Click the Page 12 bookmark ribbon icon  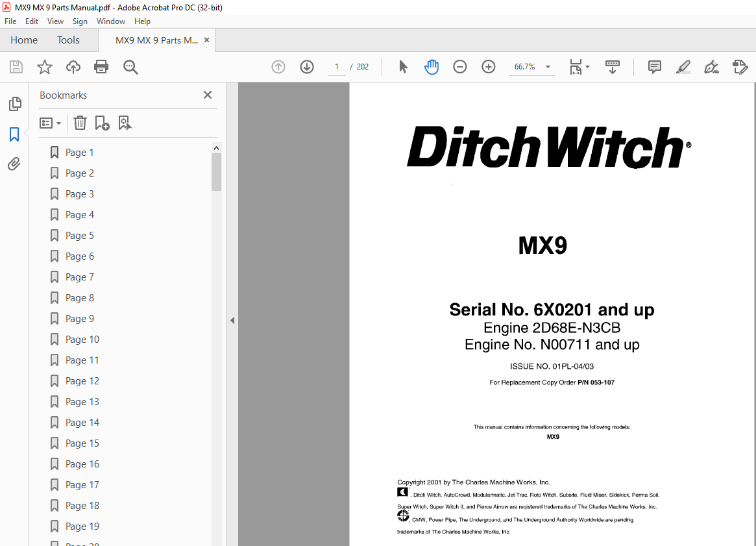pos(55,380)
